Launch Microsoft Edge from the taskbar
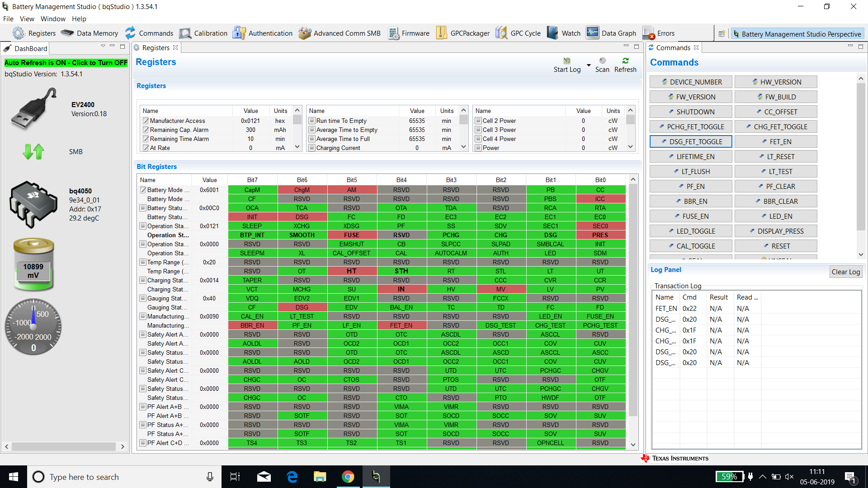The height and width of the screenshot is (488, 868). [292, 477]
